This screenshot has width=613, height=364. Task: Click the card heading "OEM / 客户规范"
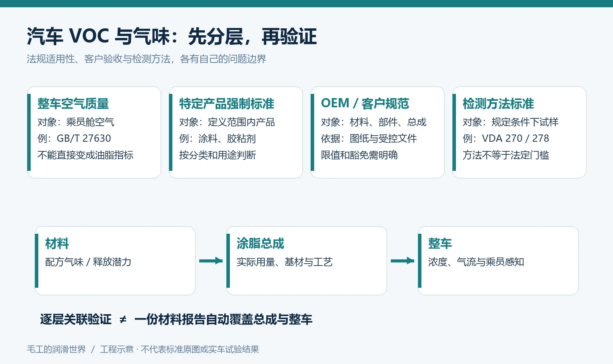pos(365,103)
